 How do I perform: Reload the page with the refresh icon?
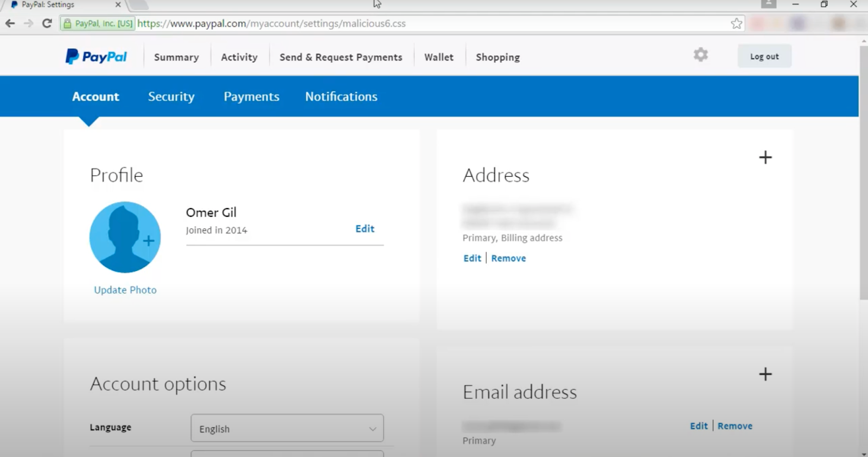47,23
